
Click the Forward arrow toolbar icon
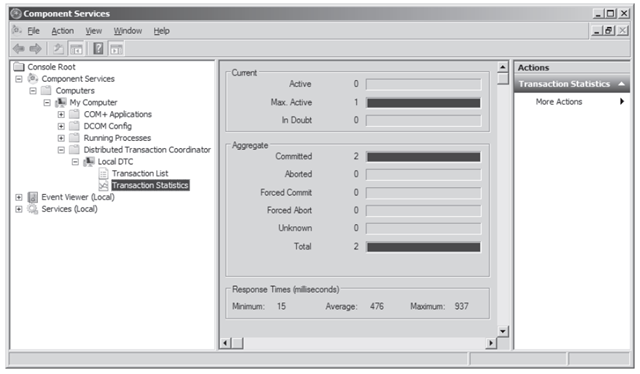coord(36,49)
